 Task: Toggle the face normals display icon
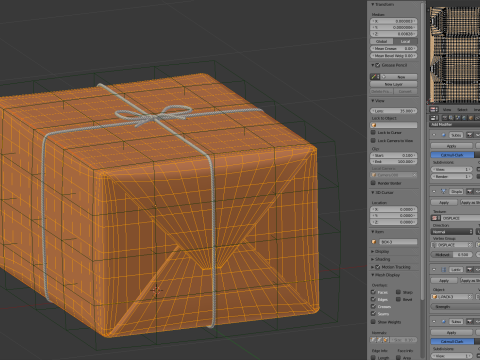[x=386, y=340]
